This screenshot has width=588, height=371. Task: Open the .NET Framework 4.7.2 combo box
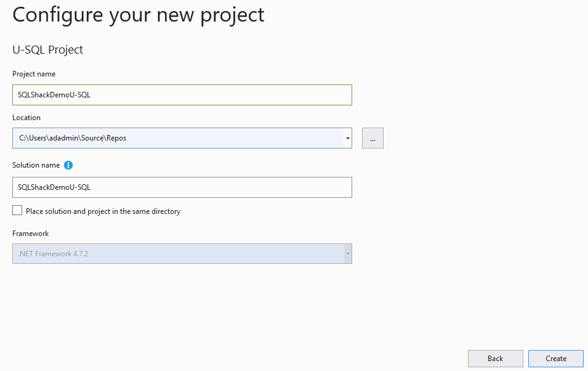point(177,253)
